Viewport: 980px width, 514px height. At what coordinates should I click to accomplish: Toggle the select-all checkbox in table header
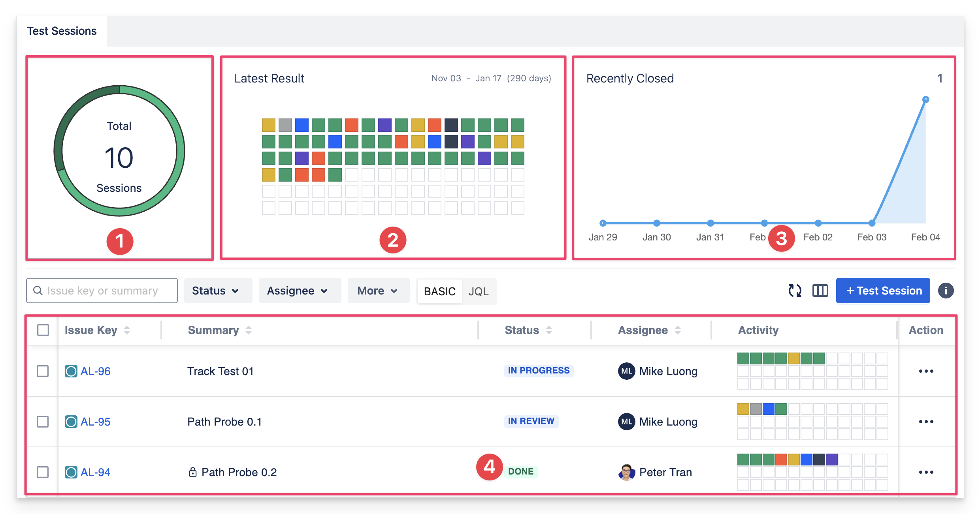click(43, 330)
